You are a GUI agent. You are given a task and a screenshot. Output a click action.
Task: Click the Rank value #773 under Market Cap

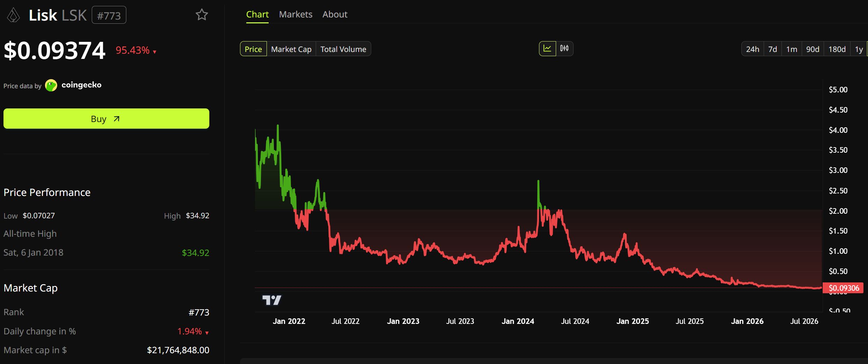[199, 312]
